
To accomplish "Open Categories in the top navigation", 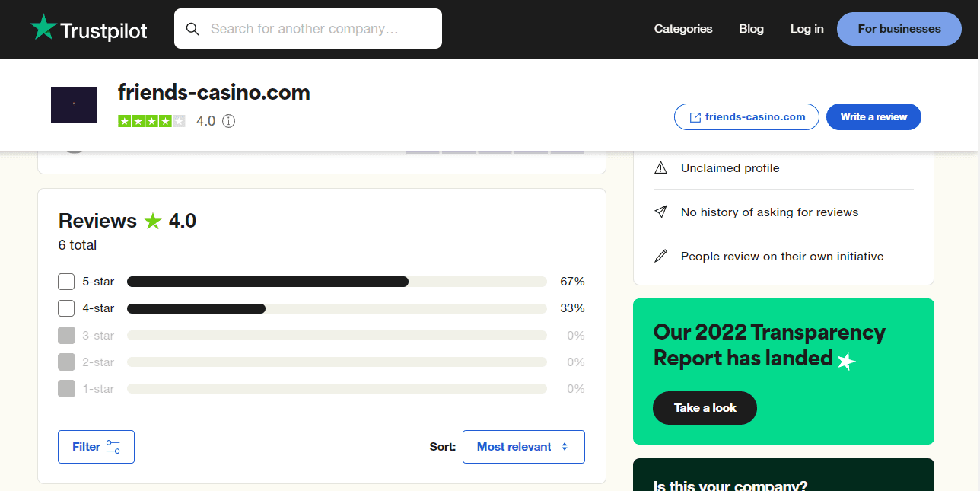I will pos(682,29).
